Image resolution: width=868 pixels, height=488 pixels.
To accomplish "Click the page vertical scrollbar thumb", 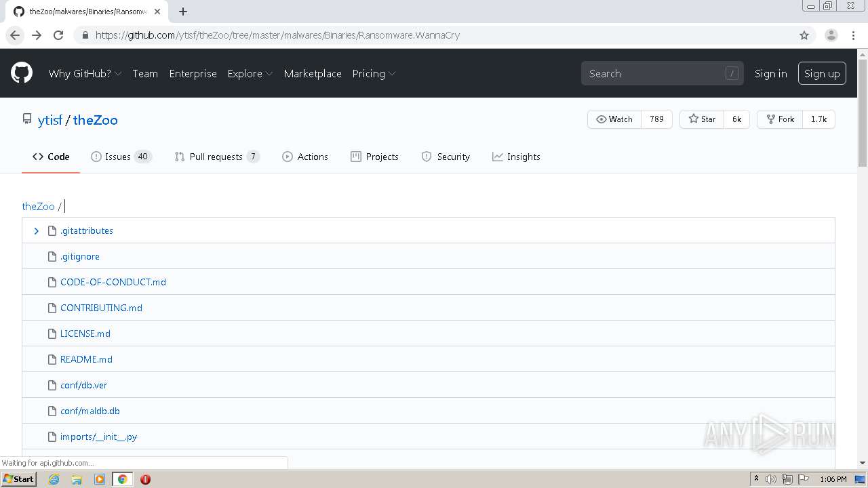I will tap(863, 112).
